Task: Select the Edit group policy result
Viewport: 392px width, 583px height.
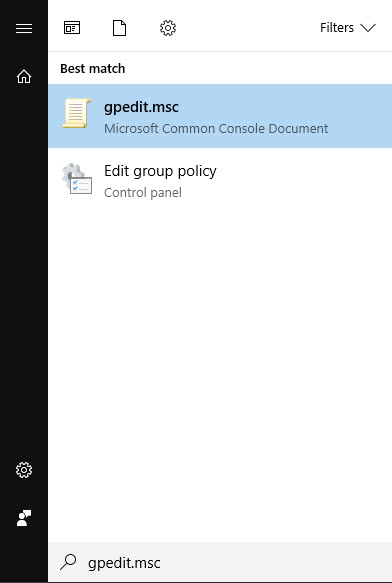Action: pyautogui.click(x=220, y=180)
